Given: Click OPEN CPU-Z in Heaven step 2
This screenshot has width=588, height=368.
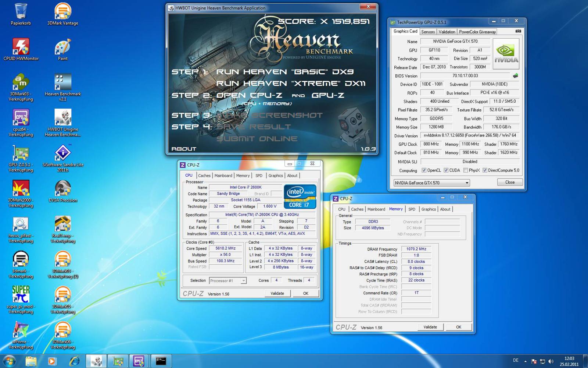Looking at the screenshot, I should click(x=249, y=95).
